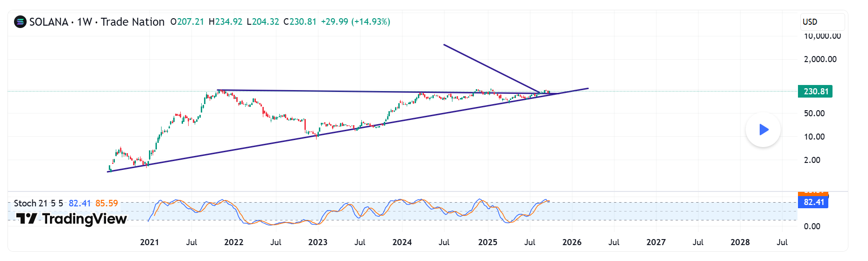
Task: Open the USD currency selector
Action: click(x=821, y=22)
